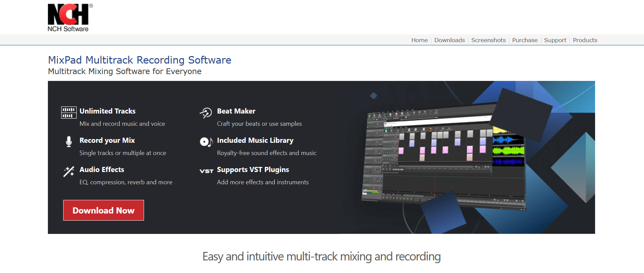The height and width of the screenshot is (273, 644).
Task: Click the Included Music Library disc icon
Action: (x=206, y=141)
